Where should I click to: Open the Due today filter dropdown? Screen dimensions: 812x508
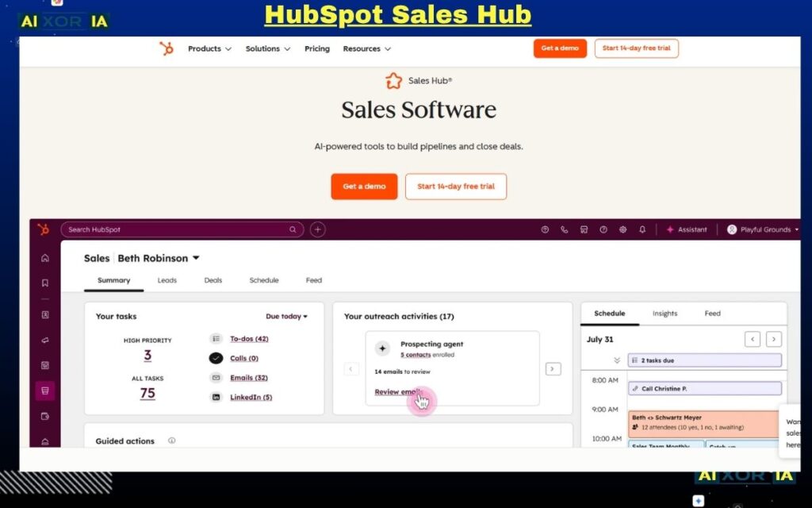pos(286,316)
